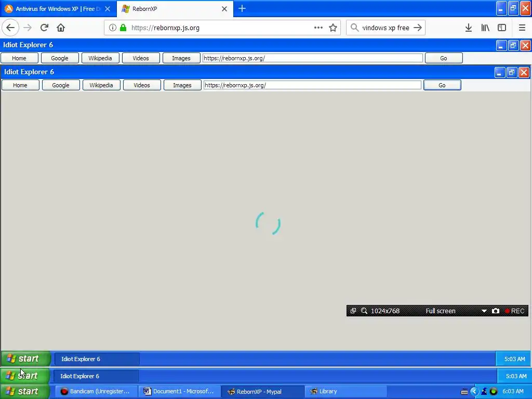Close the Antivirus for Windows XP tab

click(x=108, y=9)
